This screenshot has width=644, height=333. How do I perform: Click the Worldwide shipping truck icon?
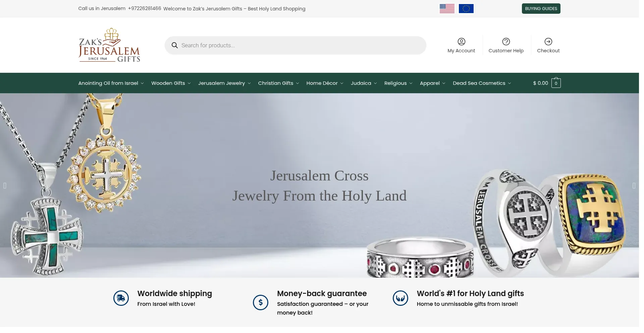point(121,298)
